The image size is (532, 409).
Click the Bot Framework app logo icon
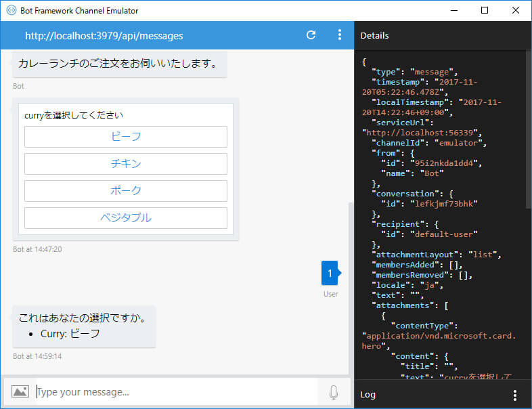click(x=12, y=10)
